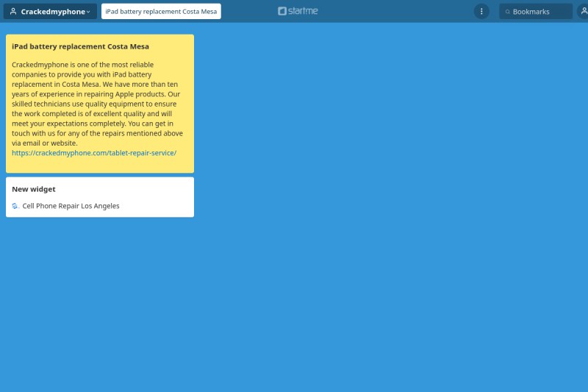
Task: Click the start.me logo
Action: [298, 11]
